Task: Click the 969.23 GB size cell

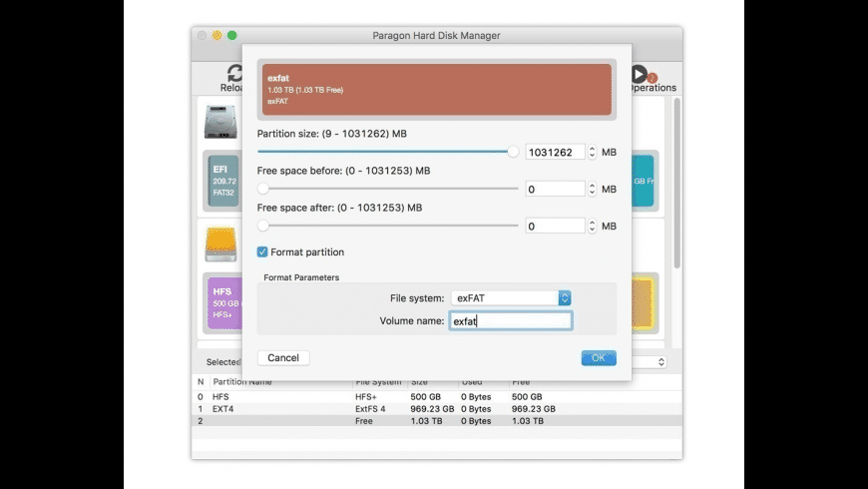Action: 432,409
